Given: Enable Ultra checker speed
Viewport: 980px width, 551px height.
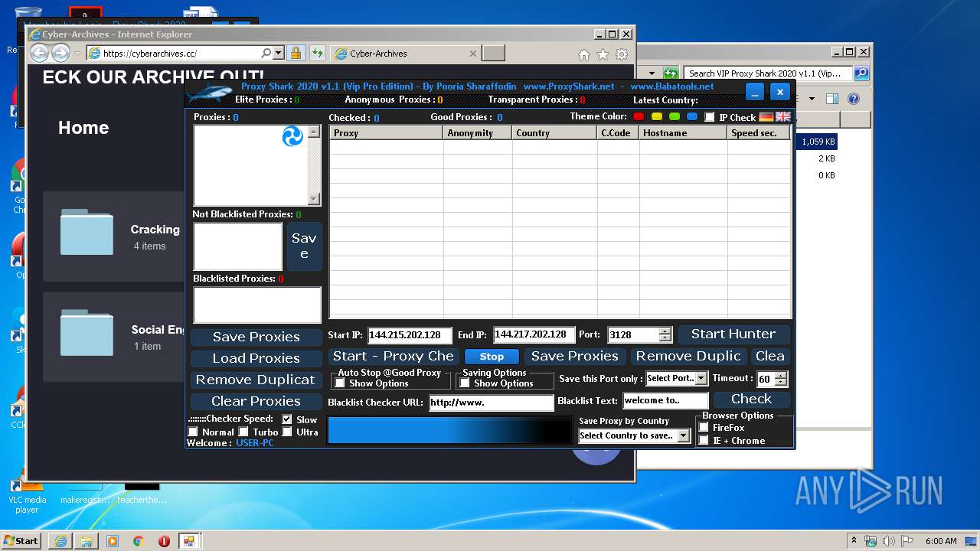Looking at the screenshot, I should [287, 432].
